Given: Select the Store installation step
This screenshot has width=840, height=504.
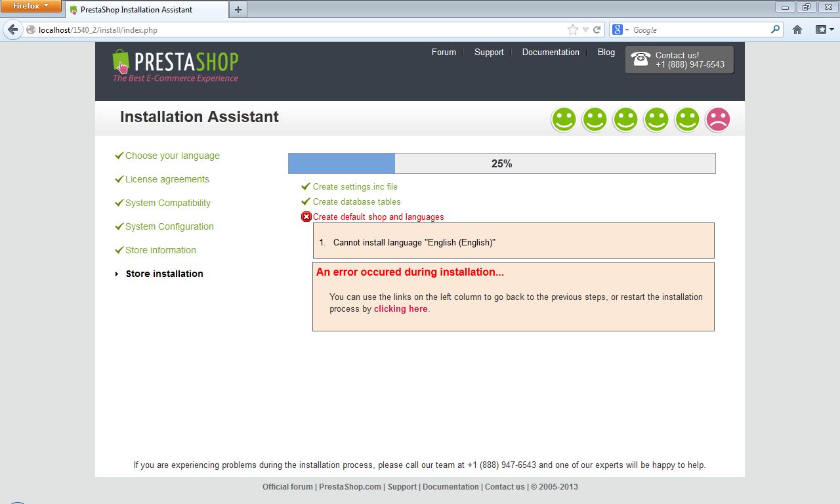Looking at the screenshot, I should pyautogui.click(x=165, y=274).
